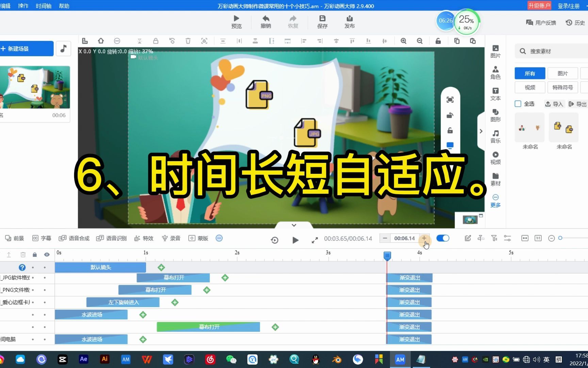The image size is (588, 368).
Task: Expand the right chevron beside the canvas
Action: [x=481, y=131]
